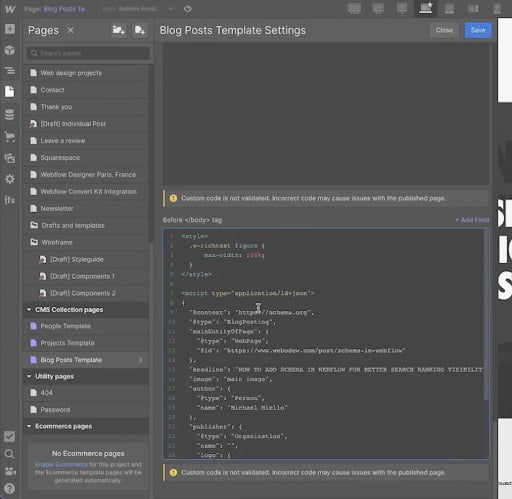512x499 pixels.
Task: Collapse the Utility pages section
Action: [x=29, y=376]
